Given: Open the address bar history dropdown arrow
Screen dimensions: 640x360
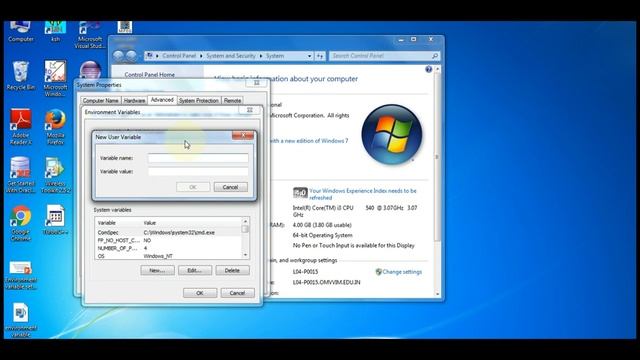Looking at the screenshot, I should coord(309,56).
